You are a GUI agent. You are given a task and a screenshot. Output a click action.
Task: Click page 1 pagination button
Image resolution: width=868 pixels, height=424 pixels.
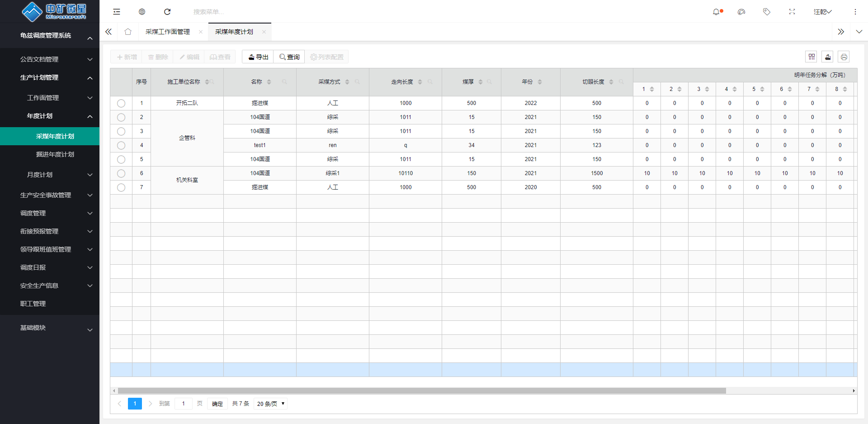135,404
